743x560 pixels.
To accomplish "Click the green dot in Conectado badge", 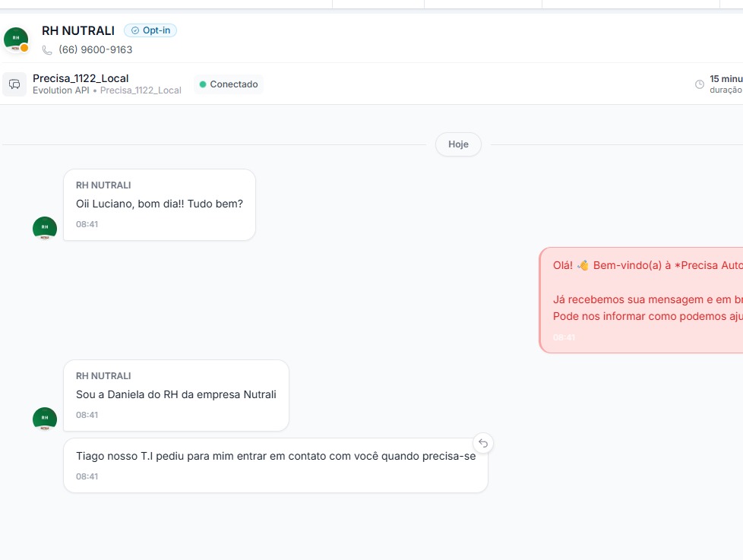I will tap(203, 84).
